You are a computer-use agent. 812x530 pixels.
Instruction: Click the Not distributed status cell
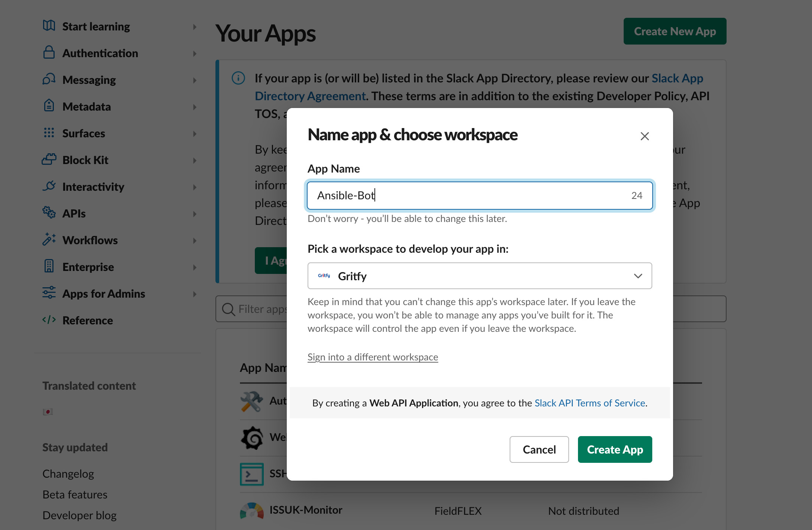click(x=584, y=511)
